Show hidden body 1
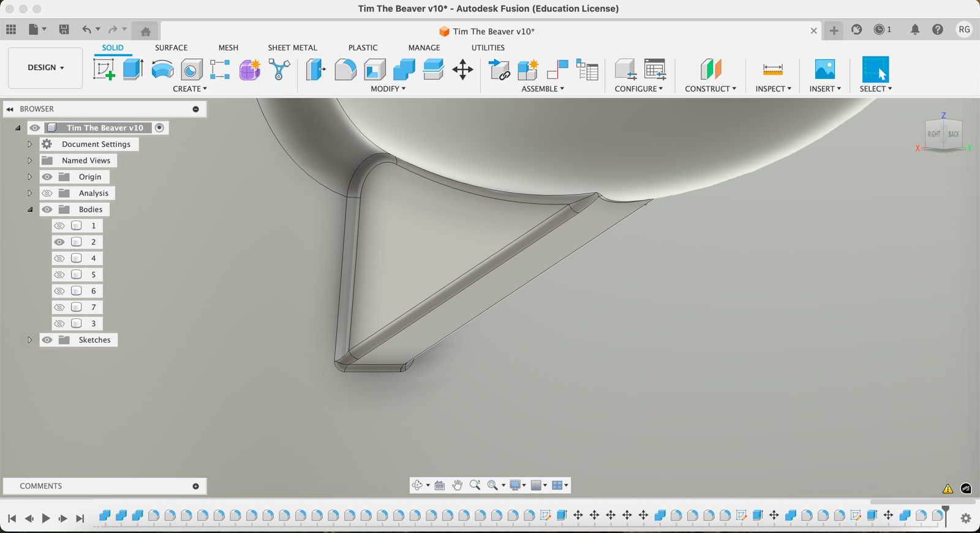 click(x=59, y=226)
